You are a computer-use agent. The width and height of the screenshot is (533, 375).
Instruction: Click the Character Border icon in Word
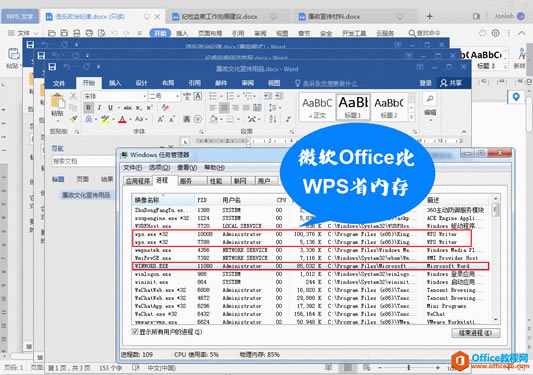[x=197, y=96]
